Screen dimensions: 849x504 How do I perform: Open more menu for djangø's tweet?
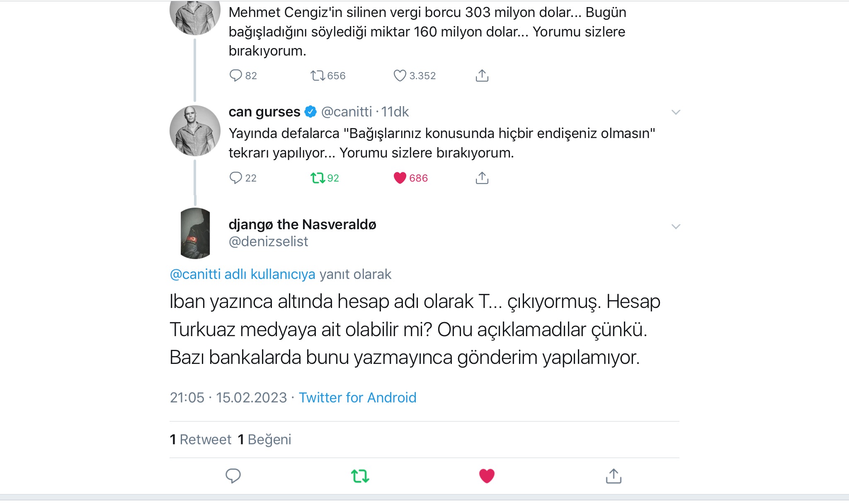(676, 227)
